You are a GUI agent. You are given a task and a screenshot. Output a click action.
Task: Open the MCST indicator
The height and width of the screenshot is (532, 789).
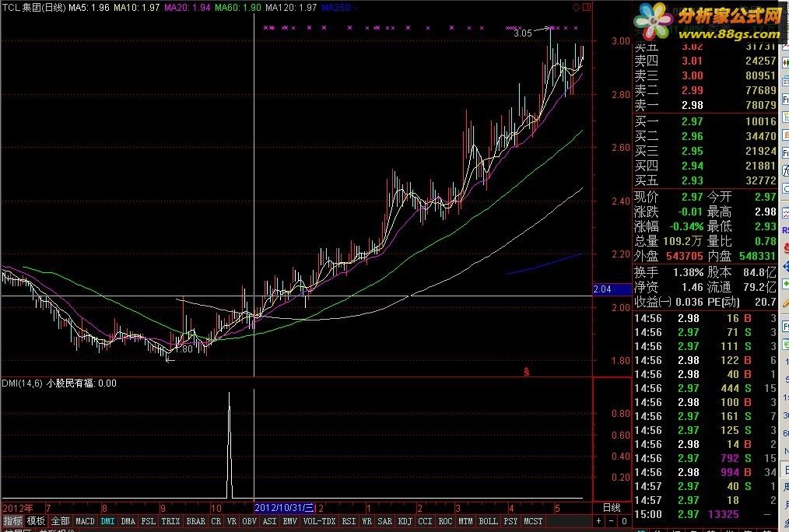(533, 521)
